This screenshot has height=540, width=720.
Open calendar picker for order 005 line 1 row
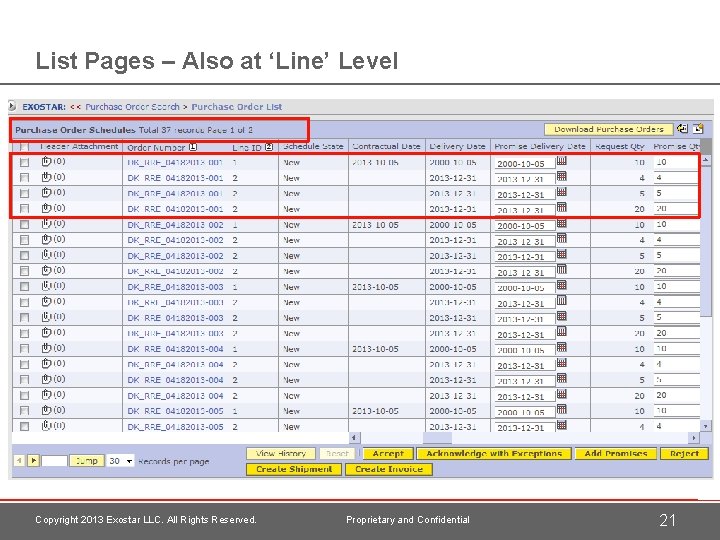562,410
